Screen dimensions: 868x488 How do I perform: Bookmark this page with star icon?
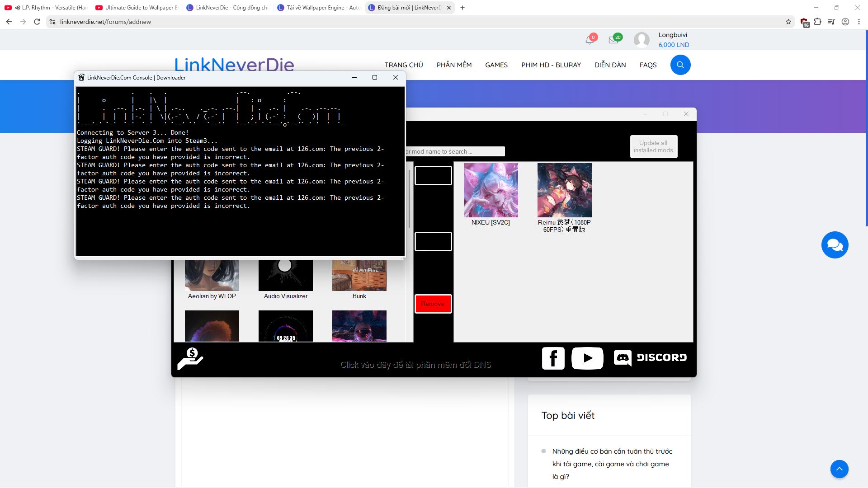coord(788,22)
